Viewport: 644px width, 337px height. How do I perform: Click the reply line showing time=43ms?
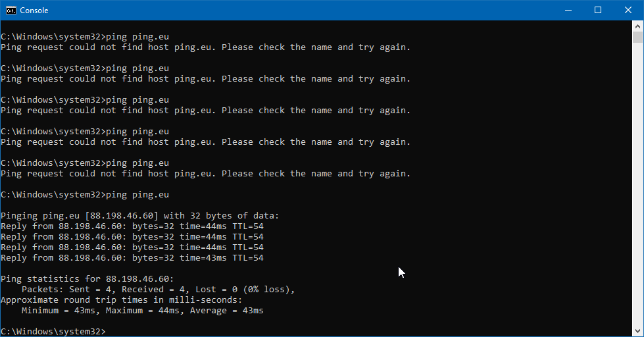(x=132, y=257)
